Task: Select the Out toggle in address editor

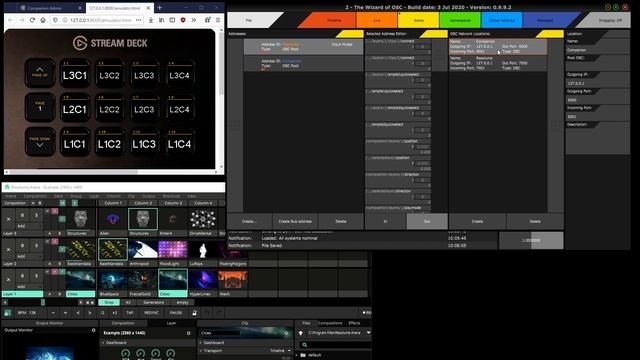Action: coord(427,221)
